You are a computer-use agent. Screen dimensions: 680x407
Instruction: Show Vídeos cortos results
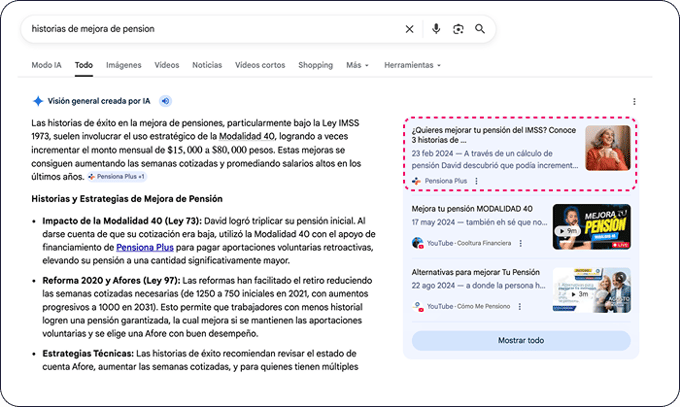tap(260, 65)
